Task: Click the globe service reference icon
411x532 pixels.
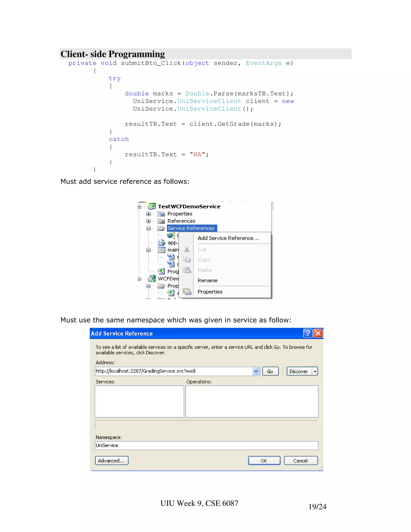Action: [171, 235]
